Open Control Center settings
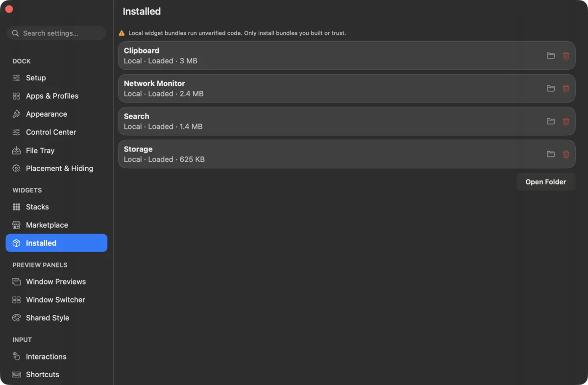 pyautogui.click(x=56, y=132)
